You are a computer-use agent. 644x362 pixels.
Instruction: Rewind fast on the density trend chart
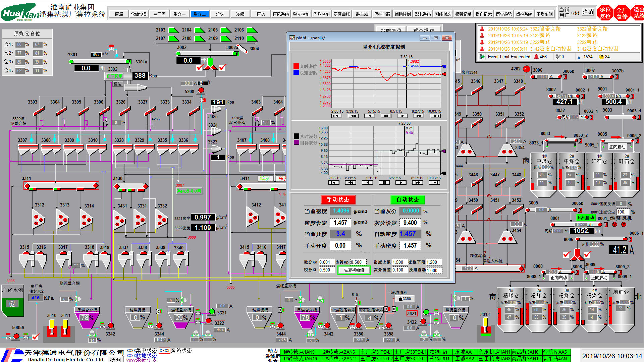[x=353, y=116]
